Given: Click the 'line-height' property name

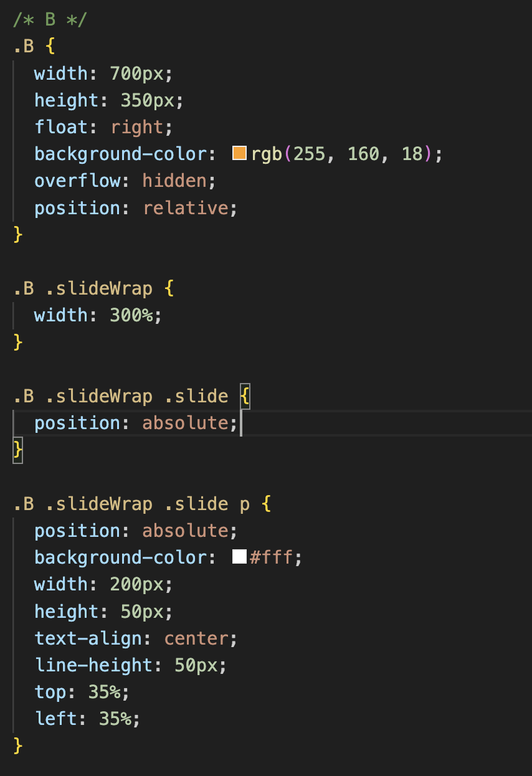Looking at the screenshot, I should [93, 665].
